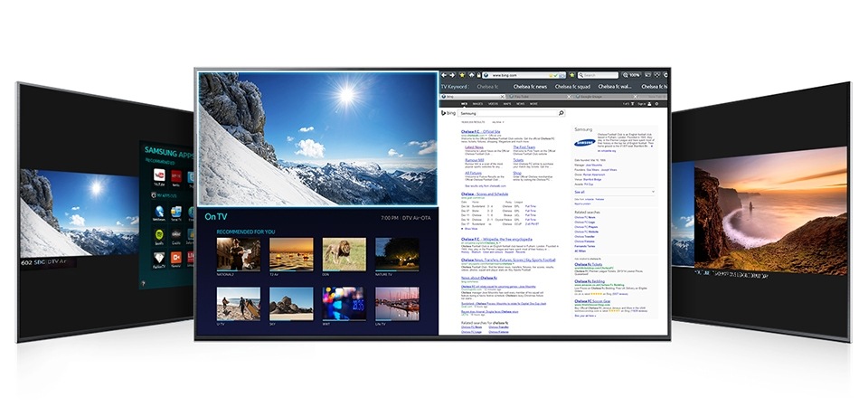Open the 'Latest News' sublink
The image size is (868, 407).
click(473, 147)
